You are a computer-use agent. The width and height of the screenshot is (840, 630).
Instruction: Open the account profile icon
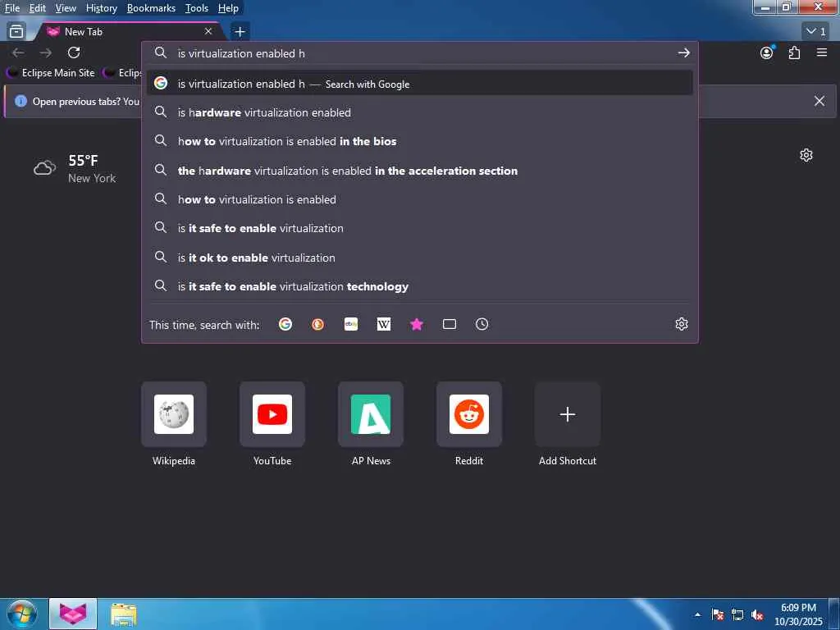tap(767, 52)
